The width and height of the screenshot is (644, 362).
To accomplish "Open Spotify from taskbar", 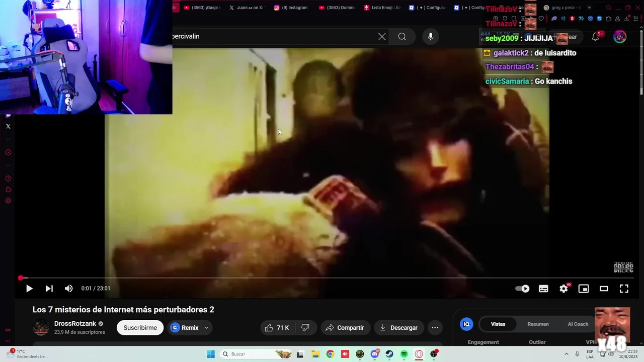I will tap(404, 354).
